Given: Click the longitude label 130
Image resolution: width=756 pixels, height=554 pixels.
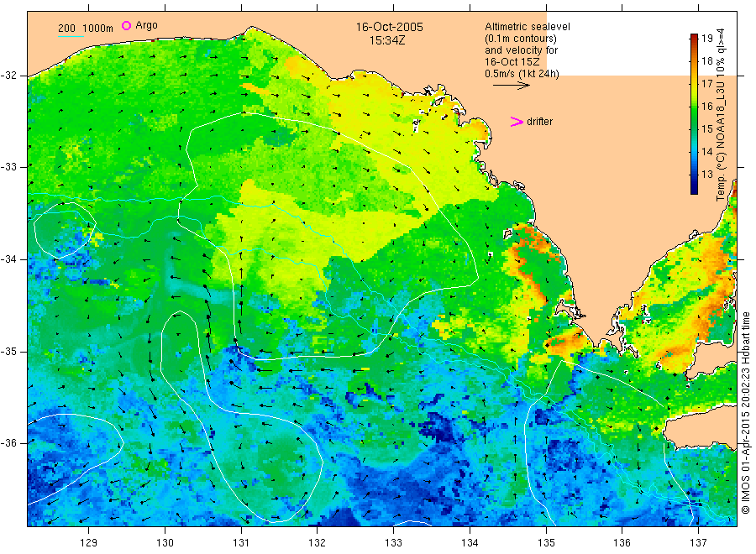Looking at the screenshot, I should point(165,543).
